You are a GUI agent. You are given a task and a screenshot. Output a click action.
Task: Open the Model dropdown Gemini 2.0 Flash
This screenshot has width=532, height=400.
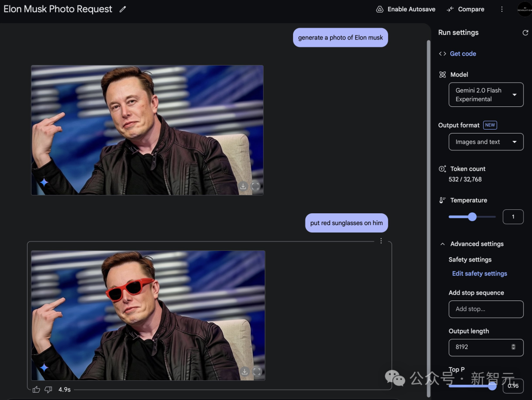(486, 95)
